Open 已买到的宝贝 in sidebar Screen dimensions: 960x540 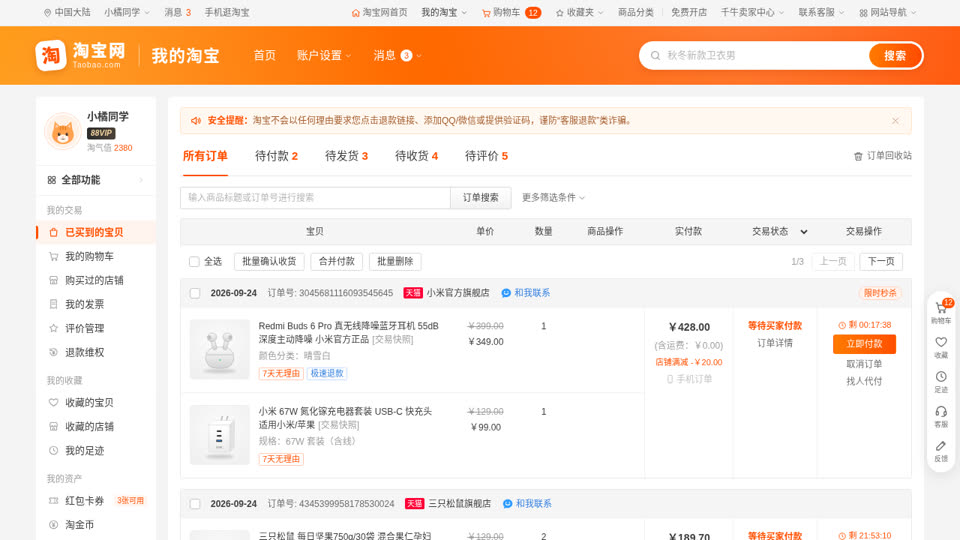coord(96,233)
